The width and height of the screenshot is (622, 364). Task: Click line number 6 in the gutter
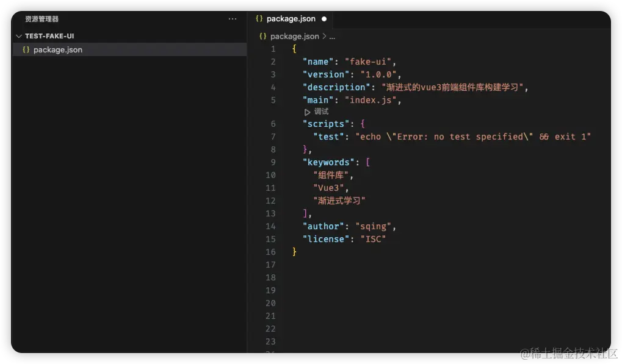[273, 124]
